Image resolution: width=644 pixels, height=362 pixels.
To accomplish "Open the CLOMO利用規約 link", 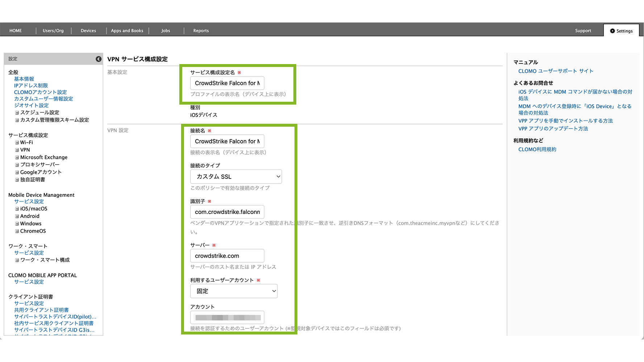I will point(537,150).
